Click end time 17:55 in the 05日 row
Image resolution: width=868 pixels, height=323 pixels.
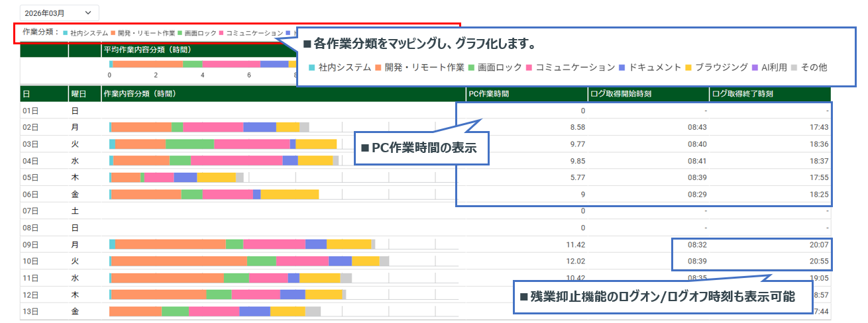click(818, 177)
